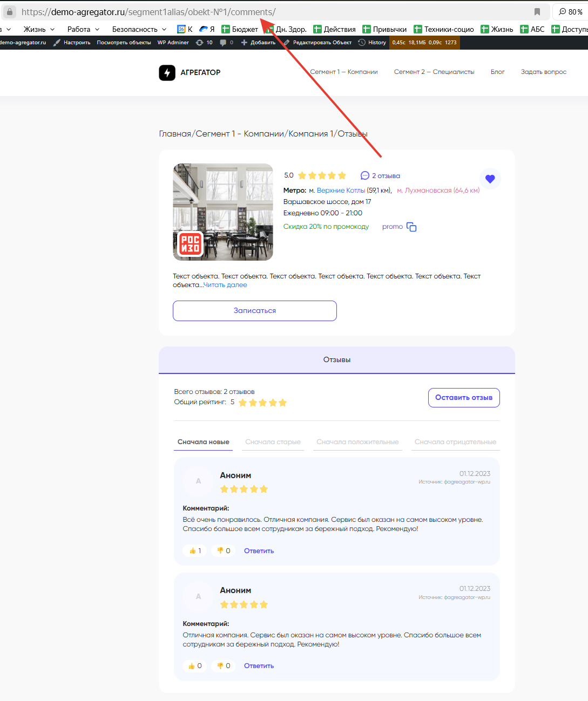Click the Оставить отзыв button

464,398
